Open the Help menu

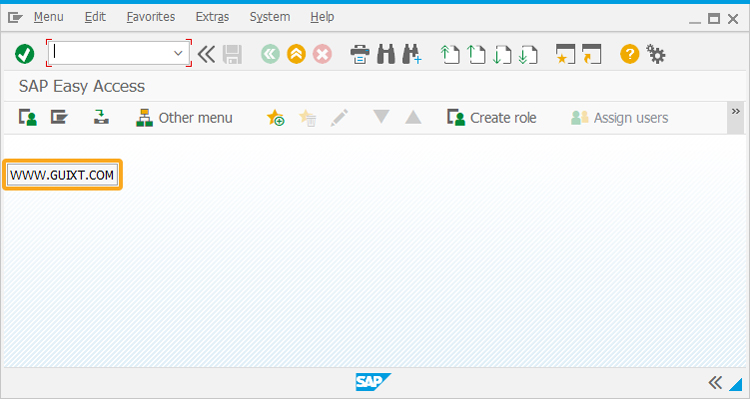coord(322,17)
